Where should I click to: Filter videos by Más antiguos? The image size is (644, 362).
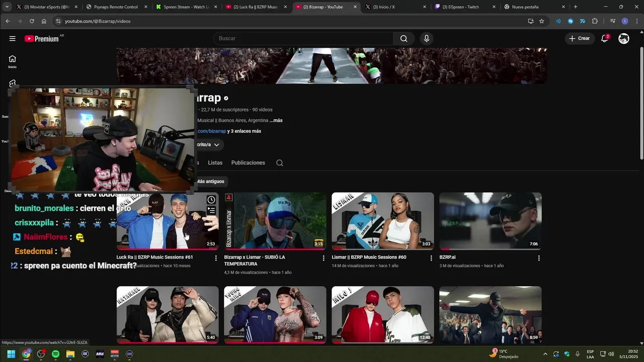(x=210, y=181)
